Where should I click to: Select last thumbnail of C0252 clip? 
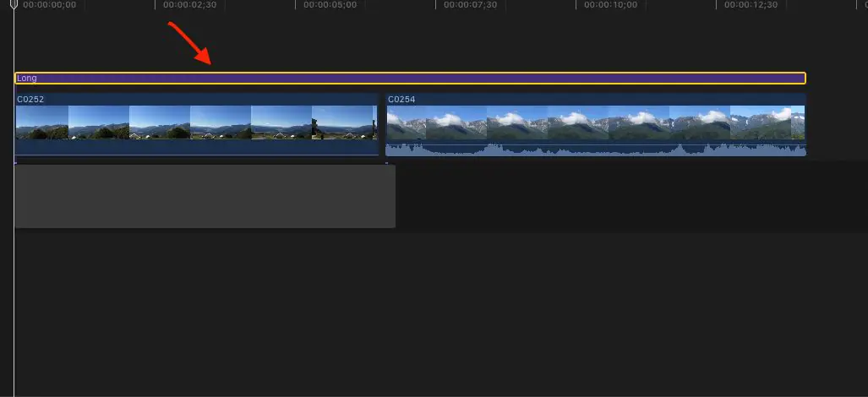(x=343, y=122)
